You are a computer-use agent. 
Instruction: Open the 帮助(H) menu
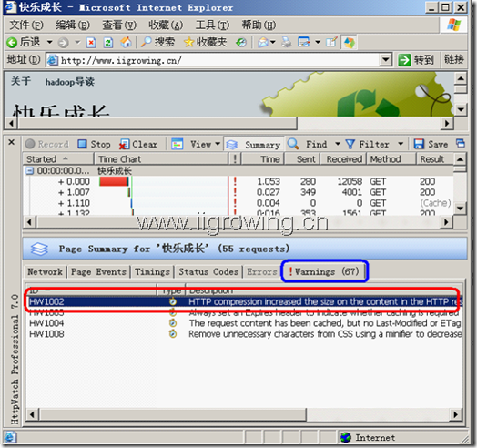(259, 25)
